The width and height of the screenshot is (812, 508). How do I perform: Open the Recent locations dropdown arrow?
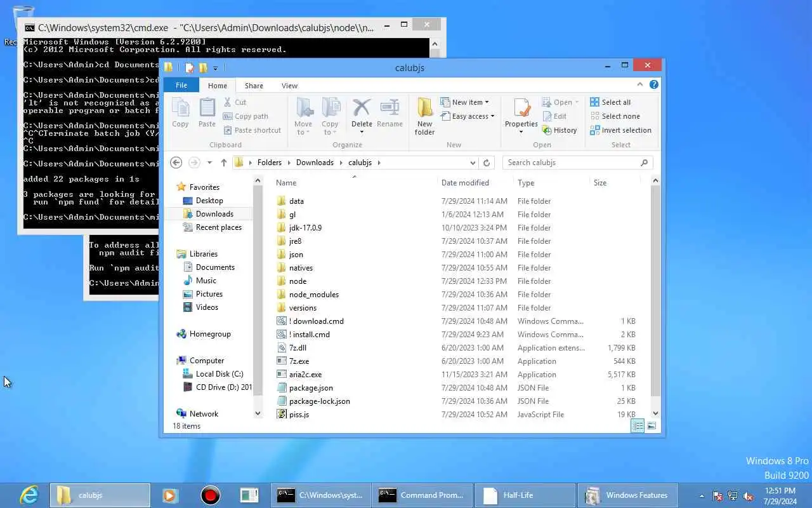coord(209,163)
